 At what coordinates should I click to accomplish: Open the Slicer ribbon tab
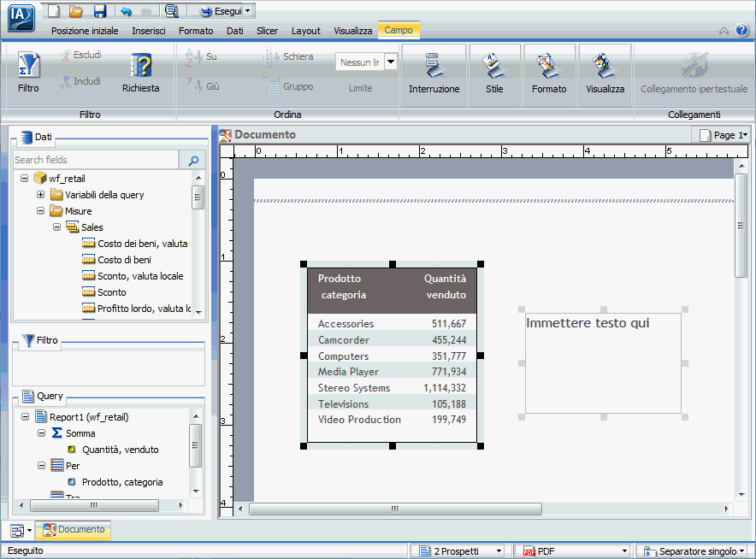pyautogui.click(x=267, y=31)
